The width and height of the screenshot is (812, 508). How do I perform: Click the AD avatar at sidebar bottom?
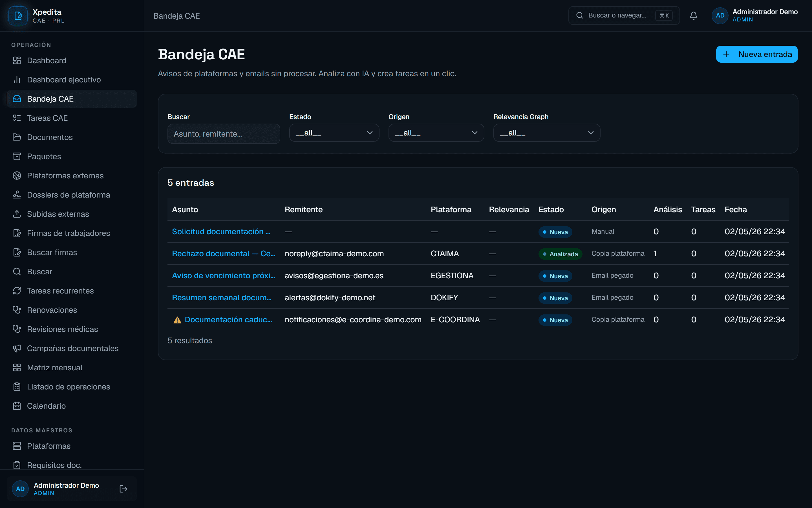click(20, 489)
